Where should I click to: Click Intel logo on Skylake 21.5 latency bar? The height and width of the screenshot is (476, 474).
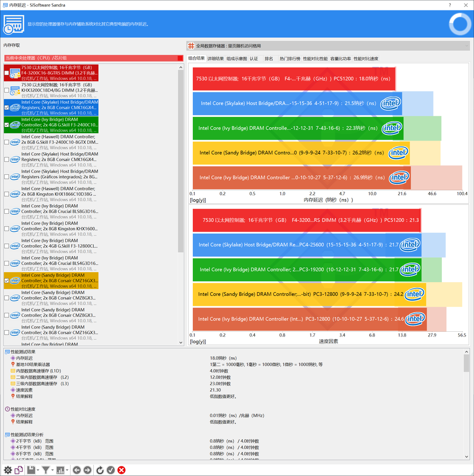click(391, 103)
